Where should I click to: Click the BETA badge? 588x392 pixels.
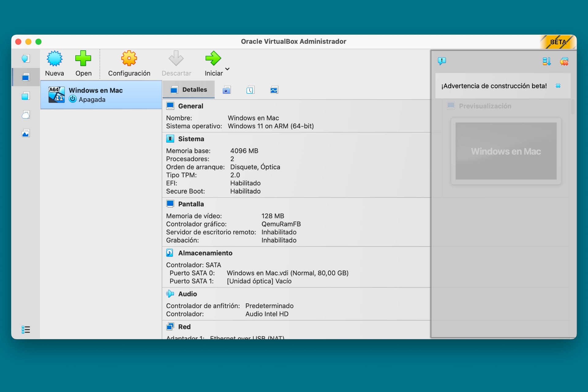click(558, 42)
